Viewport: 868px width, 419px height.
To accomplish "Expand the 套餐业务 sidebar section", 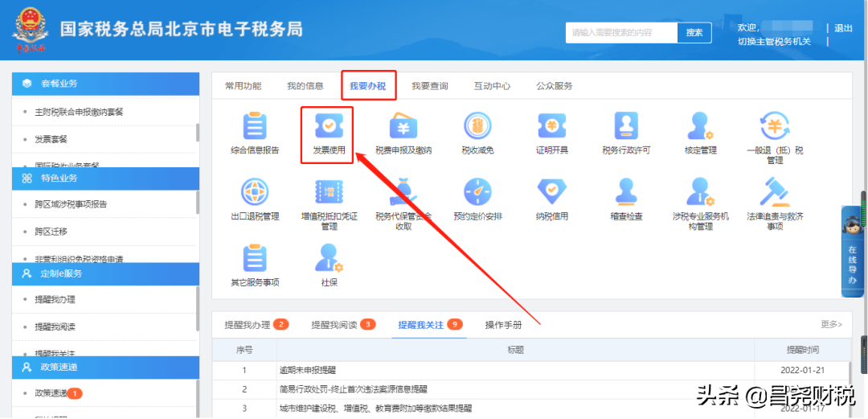I will tap(105, 84).
